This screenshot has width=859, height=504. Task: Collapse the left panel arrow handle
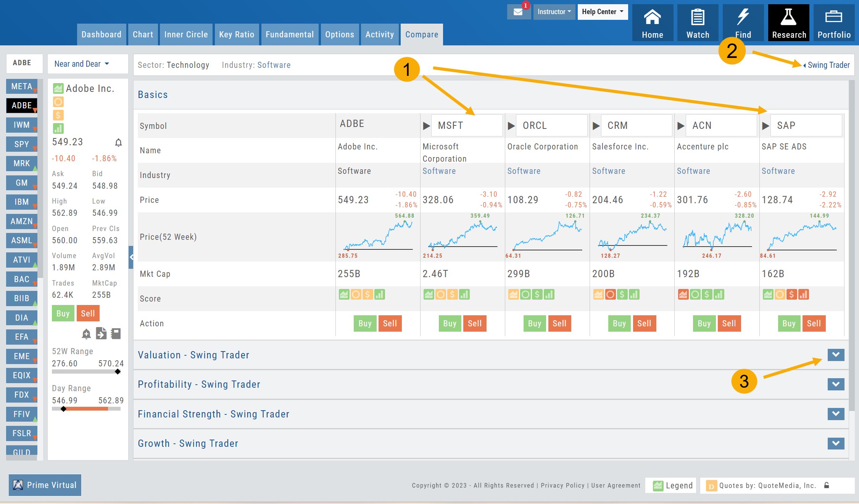click(x=131, y=257)
